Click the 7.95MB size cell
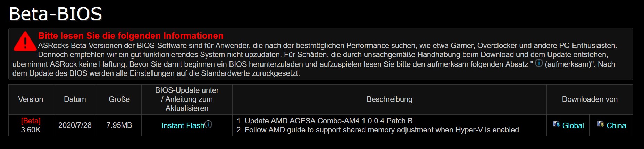Image resolution: width=644 pixels, height=149 pixels. (119, 125)
